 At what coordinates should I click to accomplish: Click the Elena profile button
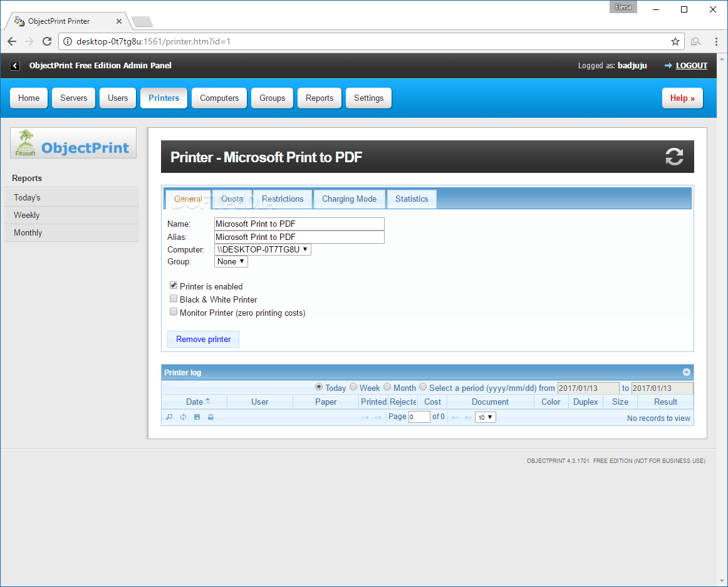623,7
